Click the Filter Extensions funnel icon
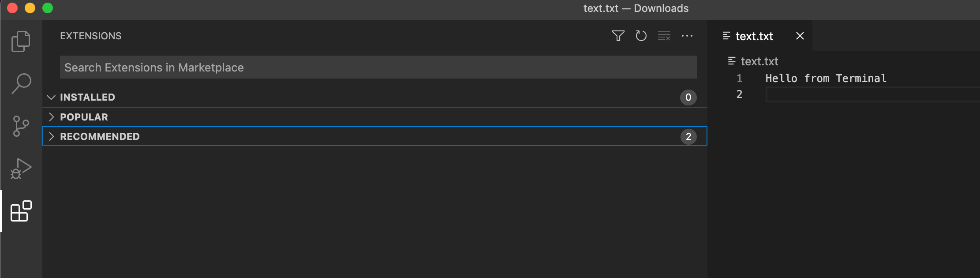 [618, 36]
